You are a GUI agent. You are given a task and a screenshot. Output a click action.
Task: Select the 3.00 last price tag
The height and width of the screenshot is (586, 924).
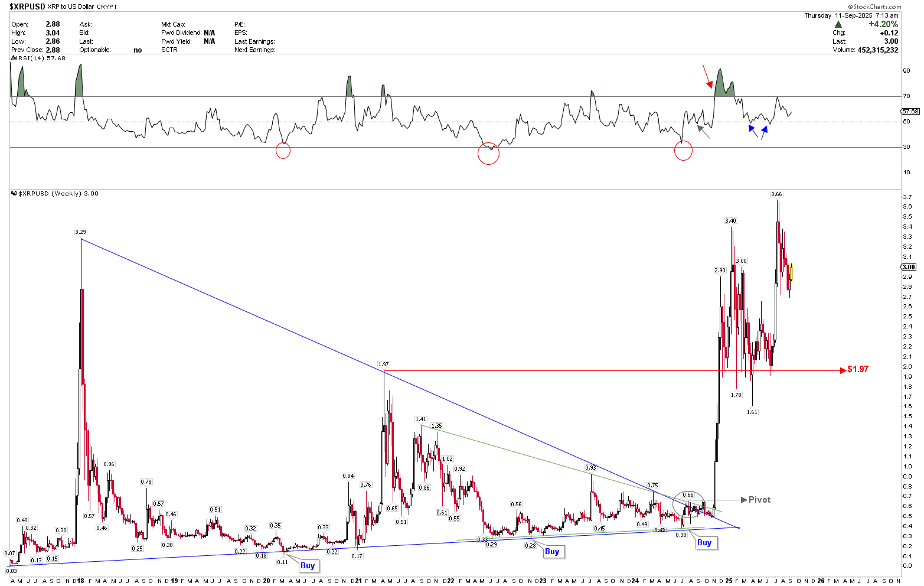click(907, 267)
